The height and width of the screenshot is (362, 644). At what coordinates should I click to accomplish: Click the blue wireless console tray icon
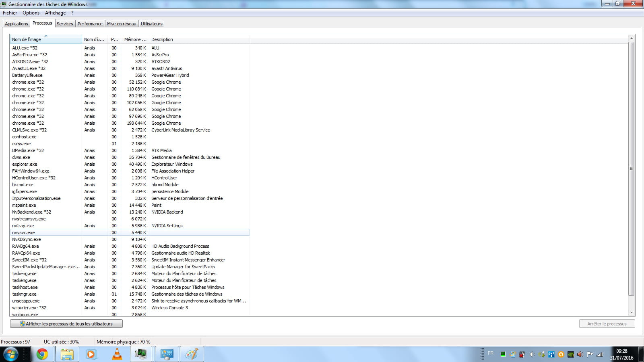[551, 354]
